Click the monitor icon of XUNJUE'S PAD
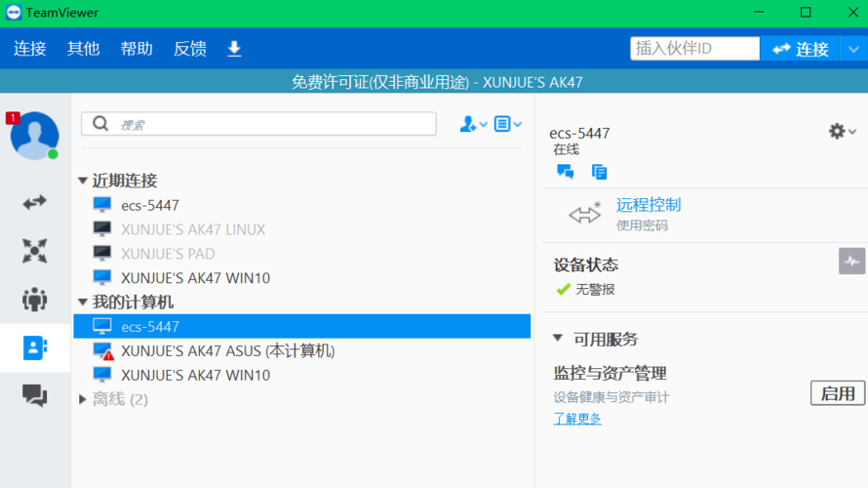Viewport: 868px width, 488px height. 102,253
